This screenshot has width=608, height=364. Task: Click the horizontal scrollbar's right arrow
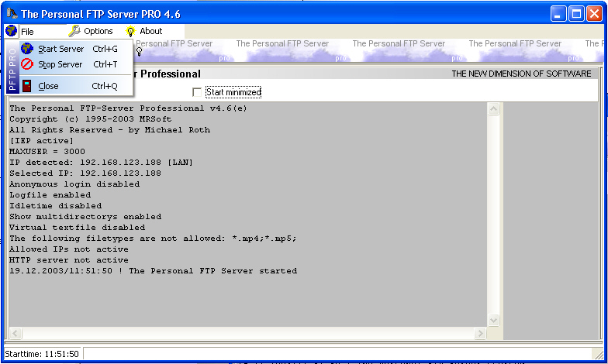click(x=480, y=333)
